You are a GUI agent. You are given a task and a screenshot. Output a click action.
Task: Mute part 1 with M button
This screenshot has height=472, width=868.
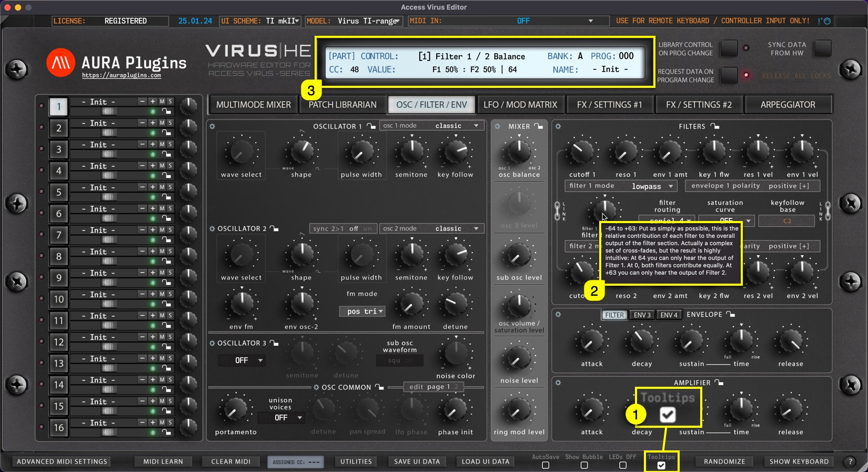coord(162,102)
